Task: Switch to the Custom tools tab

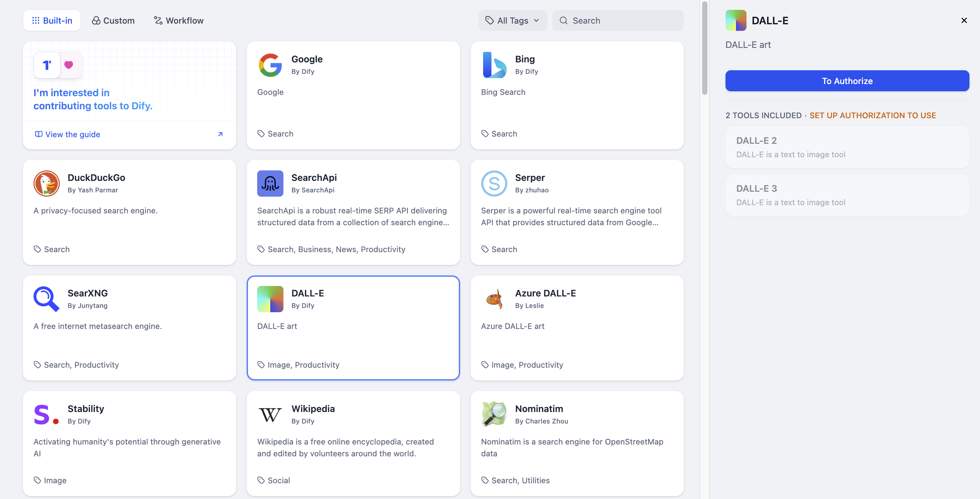Action: click(113, 21)
